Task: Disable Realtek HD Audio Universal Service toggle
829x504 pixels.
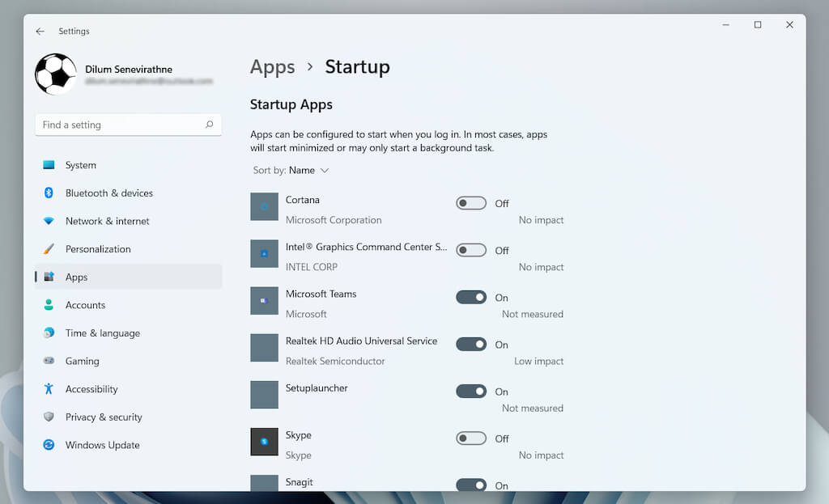Action: (471, 345)
